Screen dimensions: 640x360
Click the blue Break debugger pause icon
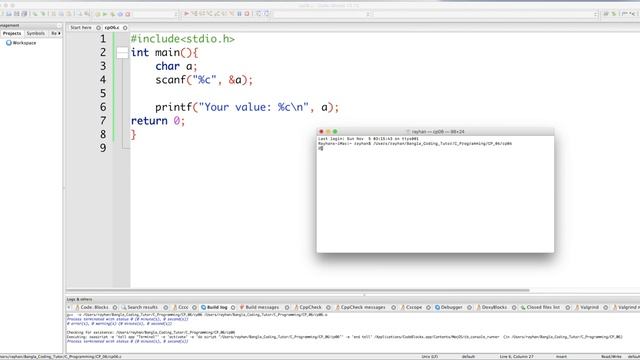coord(239,13)
